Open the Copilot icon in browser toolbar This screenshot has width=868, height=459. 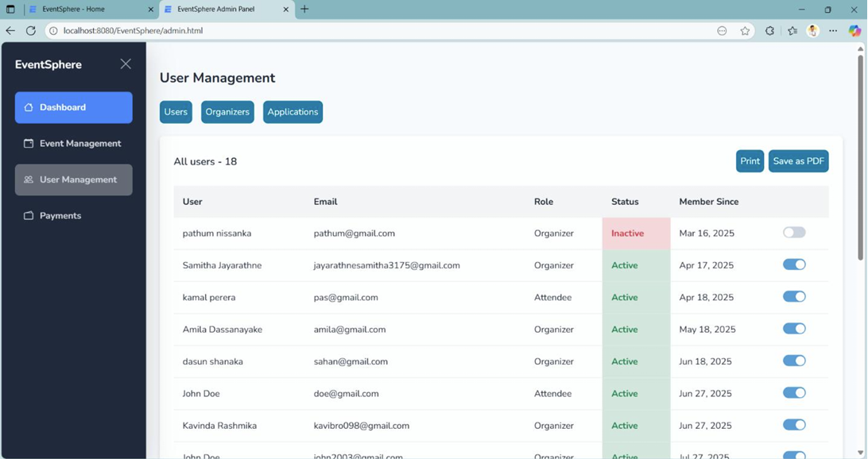click(x=854, y=31)
